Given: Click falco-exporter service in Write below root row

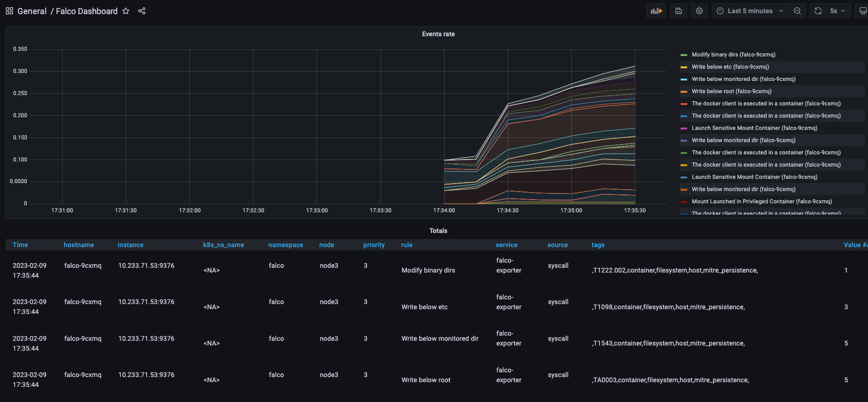Looking at the screenshot, I should point(509,375).
